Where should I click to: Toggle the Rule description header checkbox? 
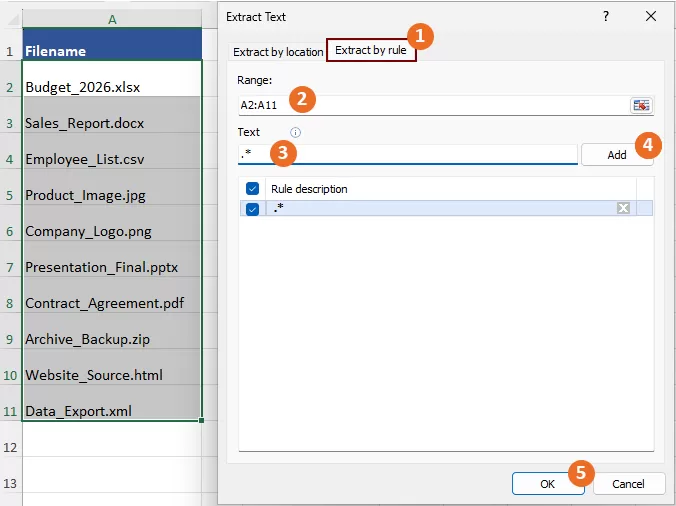252,188
